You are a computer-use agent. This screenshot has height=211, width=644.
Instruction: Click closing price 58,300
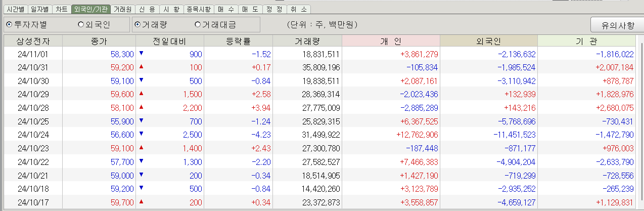(x=122, y=54)
